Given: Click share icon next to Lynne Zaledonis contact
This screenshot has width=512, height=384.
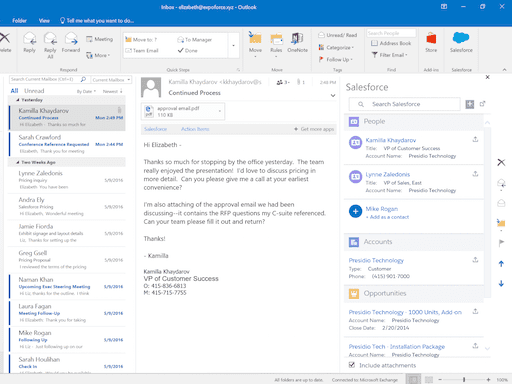Looking at the screenshot, I should (x=475, y=174).
